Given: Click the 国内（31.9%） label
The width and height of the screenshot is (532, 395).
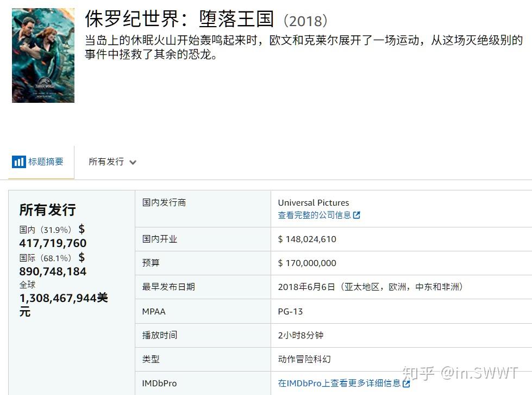Looking at the screenshot, I should tap(45, 230).
